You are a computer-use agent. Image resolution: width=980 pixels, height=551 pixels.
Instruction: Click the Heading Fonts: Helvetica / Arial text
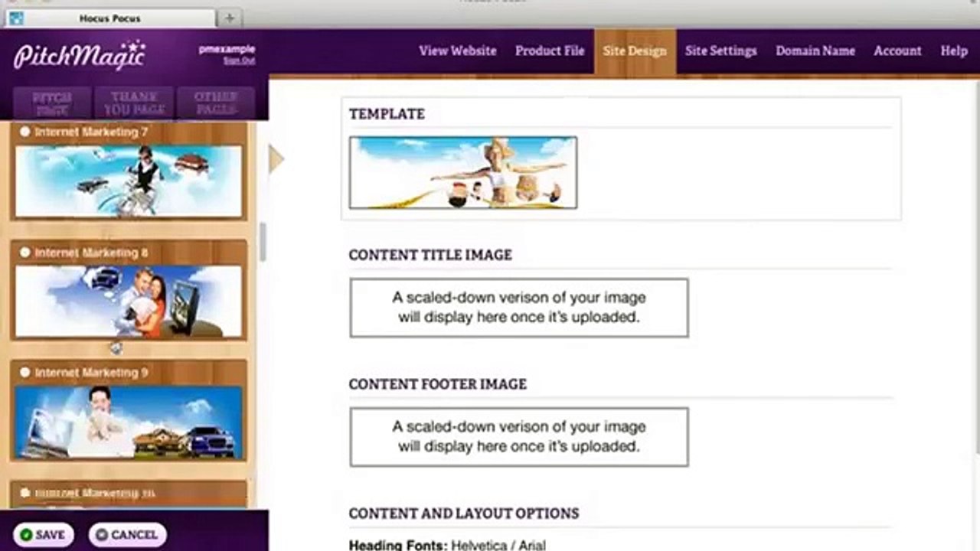(447, 546)
